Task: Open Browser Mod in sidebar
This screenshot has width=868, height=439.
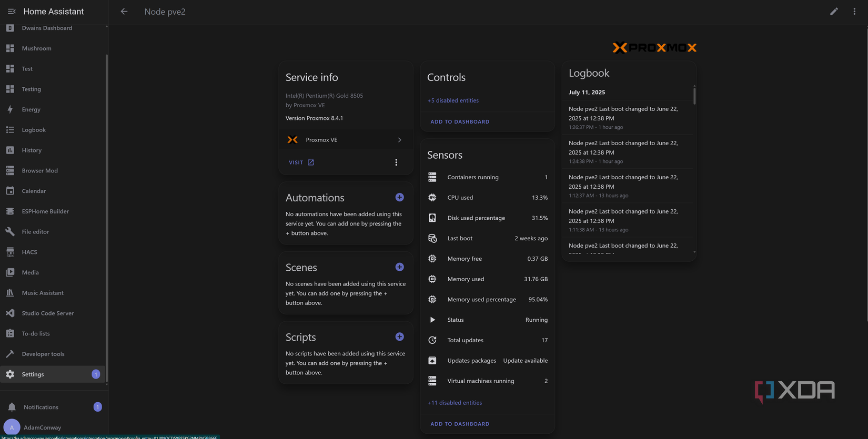Action: pyautogui.click(x=53, y=170)
